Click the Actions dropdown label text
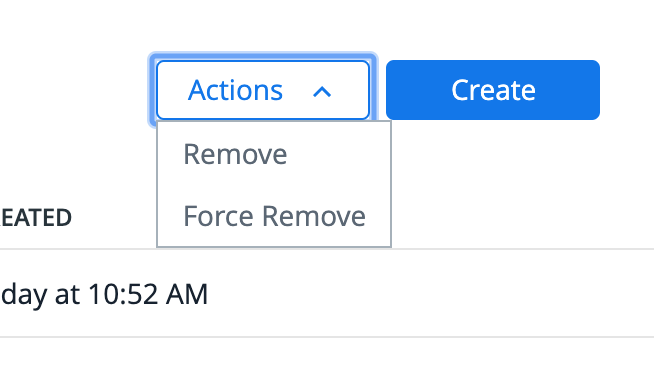Screen dimensions: 654x380 (235, 90)
